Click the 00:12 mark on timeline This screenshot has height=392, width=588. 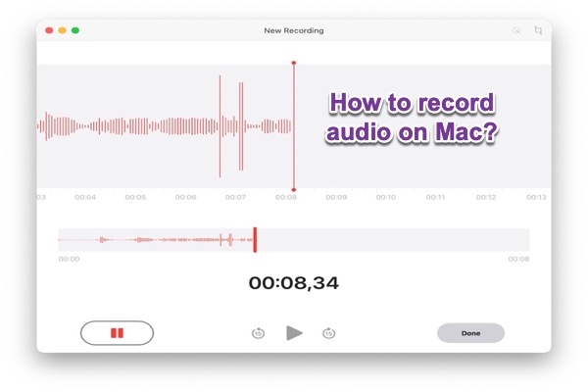click(x=486, y=197)
